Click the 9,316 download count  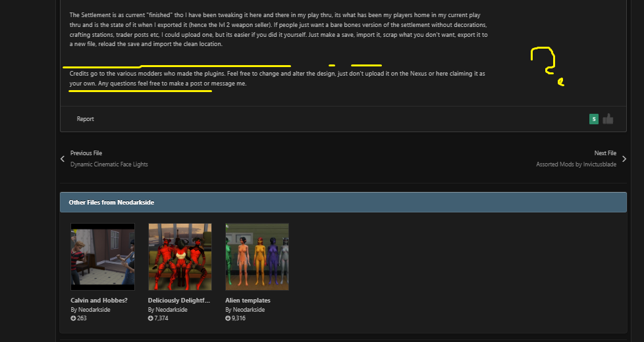(x=238, y=318)
